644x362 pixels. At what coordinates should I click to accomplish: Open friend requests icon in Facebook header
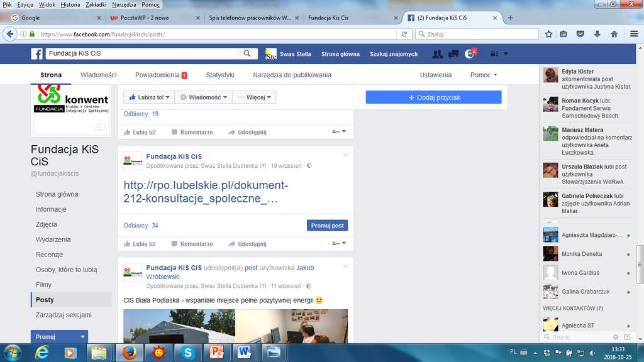click(x=438, y=54)
